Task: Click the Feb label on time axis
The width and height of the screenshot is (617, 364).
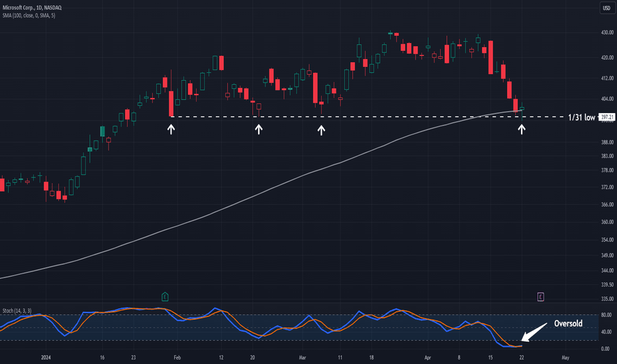Action: coord(177,357)
